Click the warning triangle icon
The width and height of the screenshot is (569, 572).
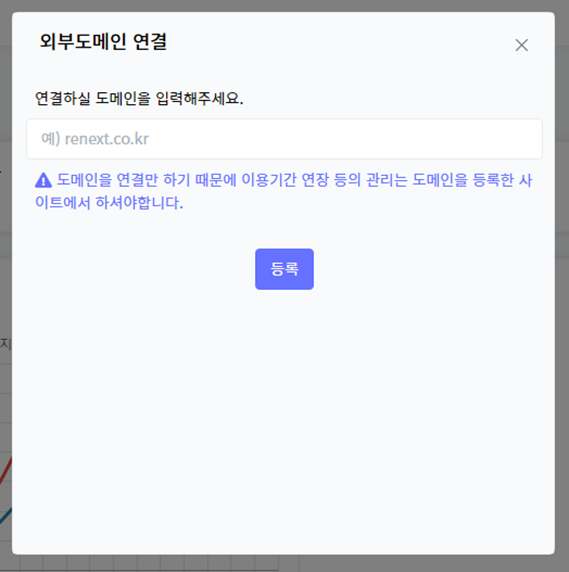pyautogui.click(x=43, y=180)
